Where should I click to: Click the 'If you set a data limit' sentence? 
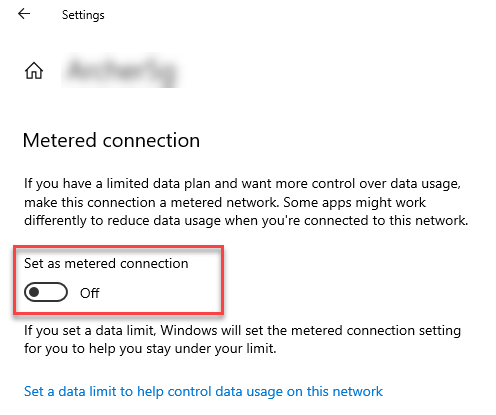(242, 330)
